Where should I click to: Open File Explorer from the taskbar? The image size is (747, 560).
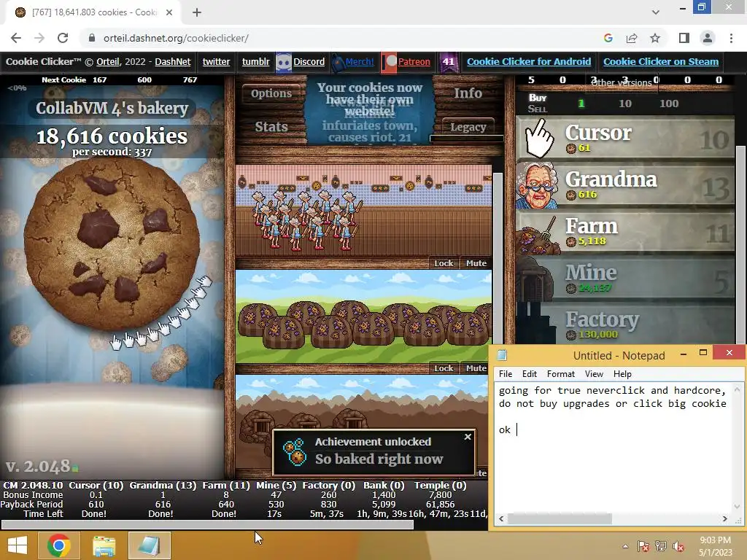click(104, 545)
